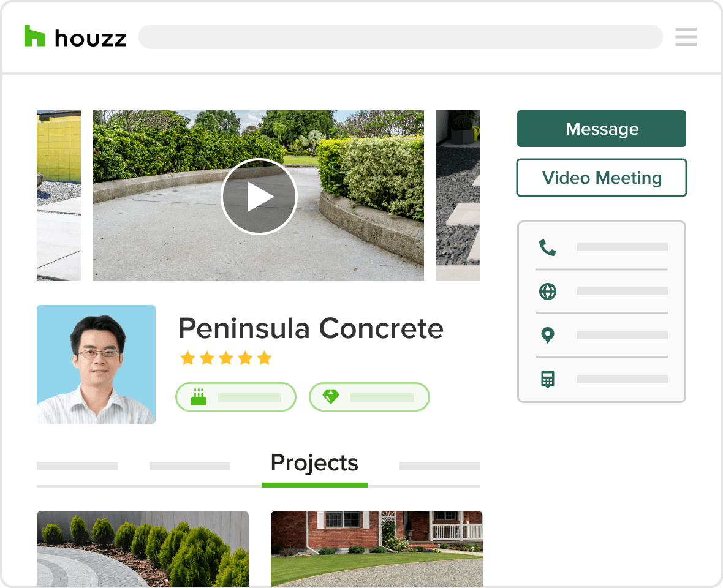Click the address placeholder line
This screenshot has width=723, height=588.
[622, 335]
